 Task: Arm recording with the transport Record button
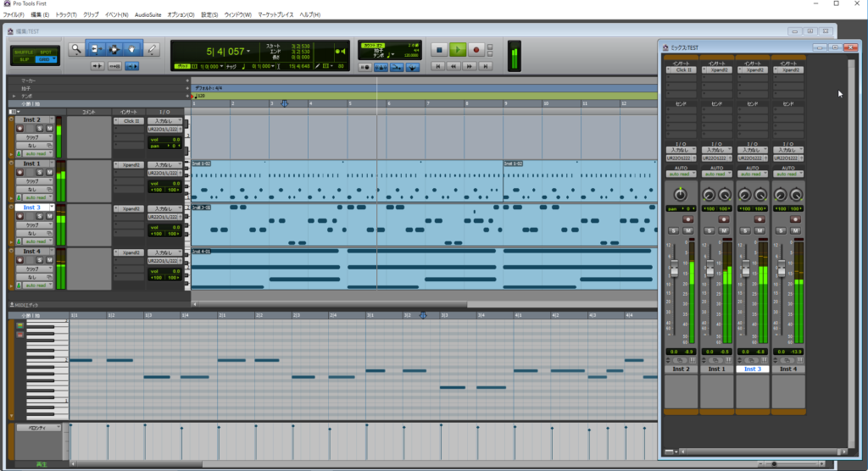[476, 50]
